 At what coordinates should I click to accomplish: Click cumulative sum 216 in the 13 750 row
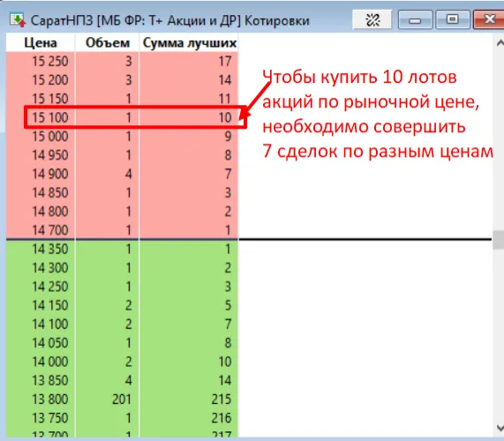(x=222, y=418)
